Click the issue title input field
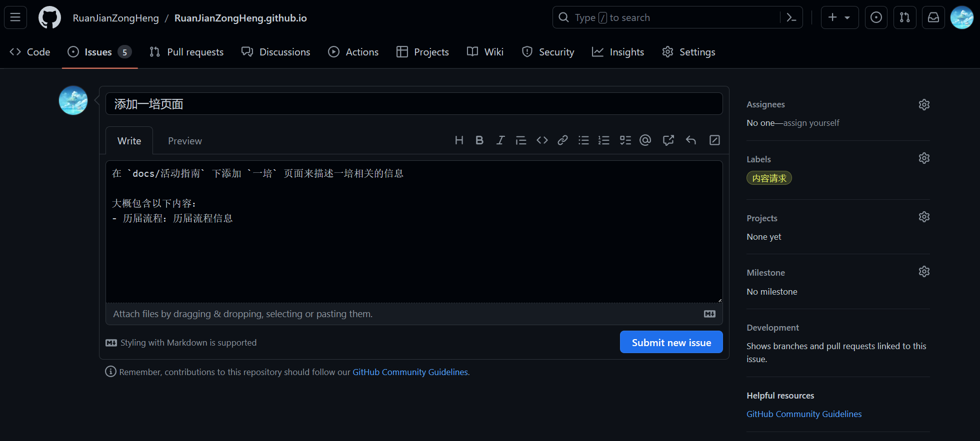Image resolution: width=980 pixels, height=441 pixels. click(x=414, y=104)
